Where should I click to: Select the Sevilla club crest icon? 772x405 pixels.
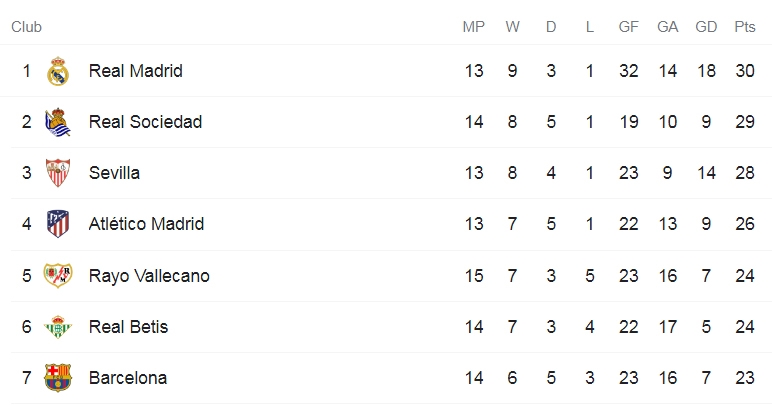tap(58, 173)
